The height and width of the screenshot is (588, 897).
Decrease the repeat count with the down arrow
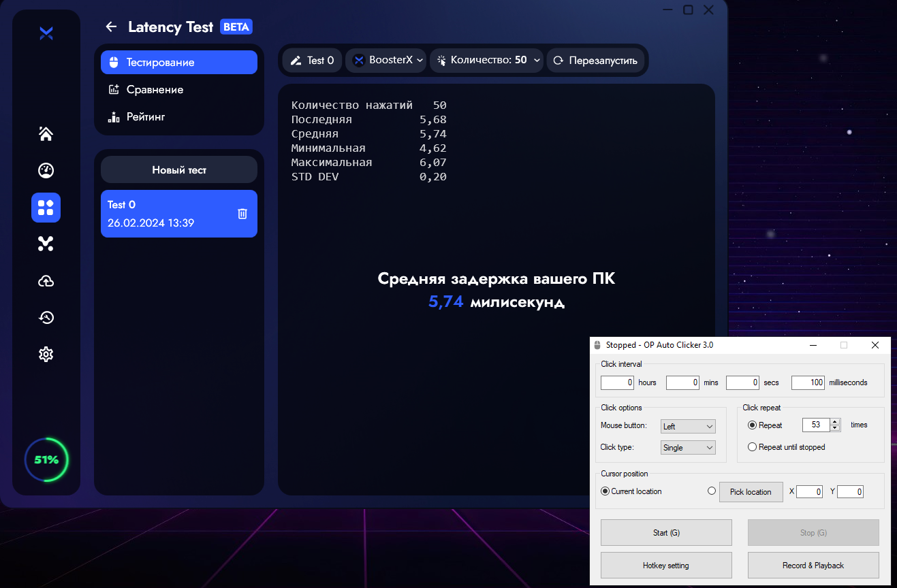[835, 428]
